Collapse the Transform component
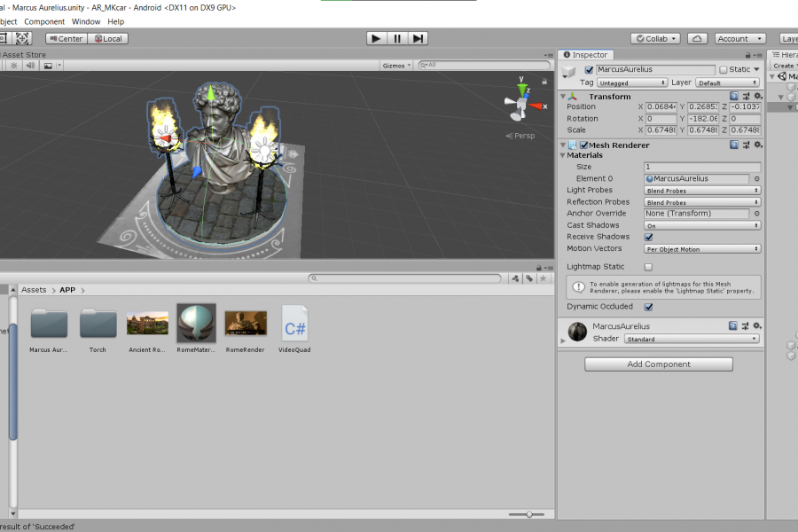The width and height of the screenshot is (798, 532). [x=562, y=96]
